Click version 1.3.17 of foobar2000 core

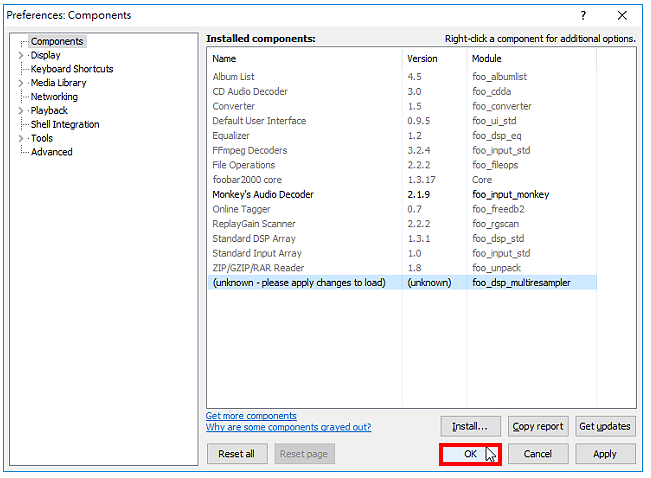click(x=421, y=180)
